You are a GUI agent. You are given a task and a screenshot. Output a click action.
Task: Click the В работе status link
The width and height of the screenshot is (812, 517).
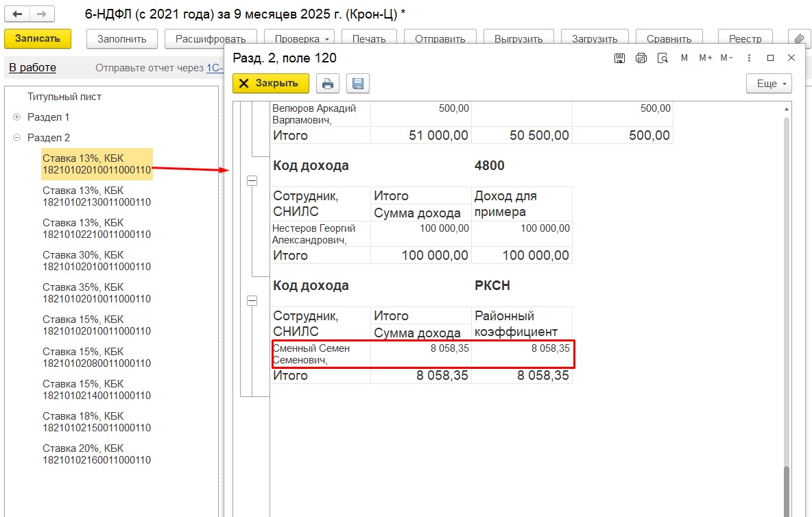pos(32,67)
